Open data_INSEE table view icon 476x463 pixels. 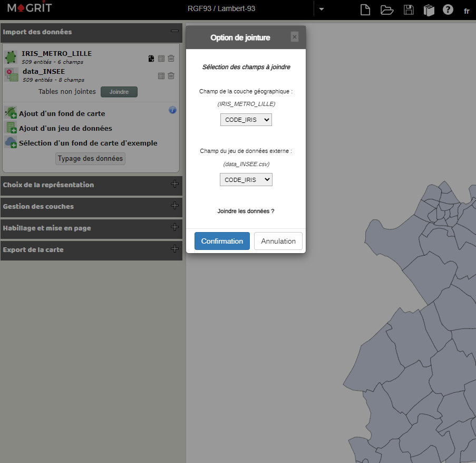click(161, 76)
